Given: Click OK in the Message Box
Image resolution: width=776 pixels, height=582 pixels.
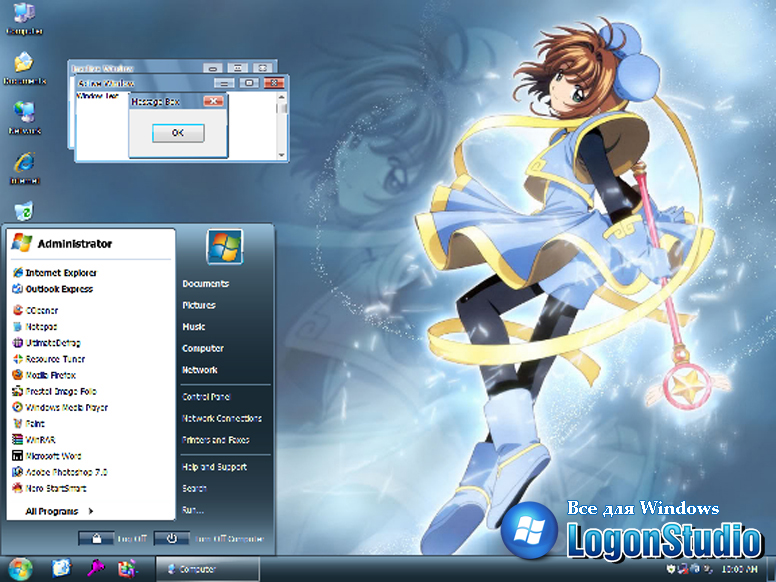Looking at the screenshot, I should (178, 133).
